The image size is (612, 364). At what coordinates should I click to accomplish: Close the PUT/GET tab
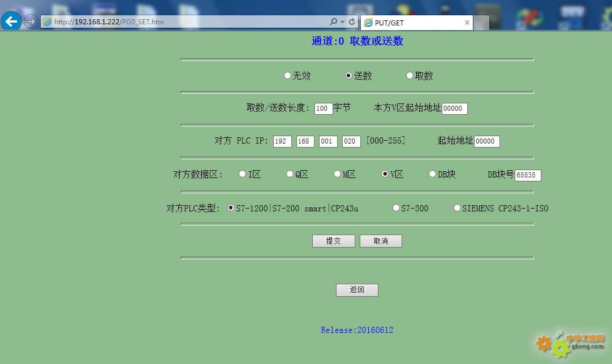[x=467, y=23]
